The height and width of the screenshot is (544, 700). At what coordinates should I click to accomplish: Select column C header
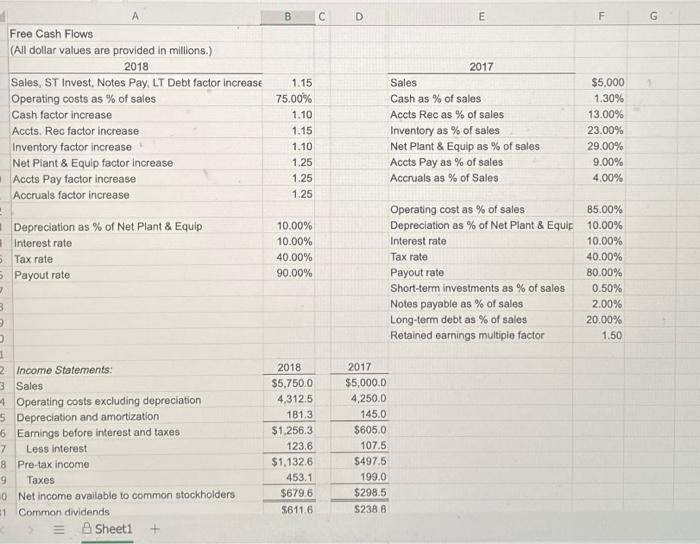tap(322, 17)
